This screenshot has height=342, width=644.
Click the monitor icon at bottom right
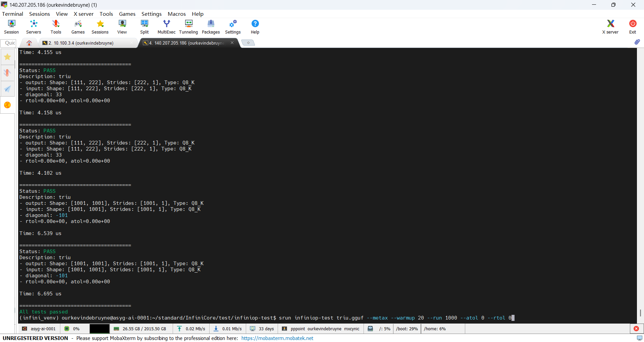pos(640,338)
